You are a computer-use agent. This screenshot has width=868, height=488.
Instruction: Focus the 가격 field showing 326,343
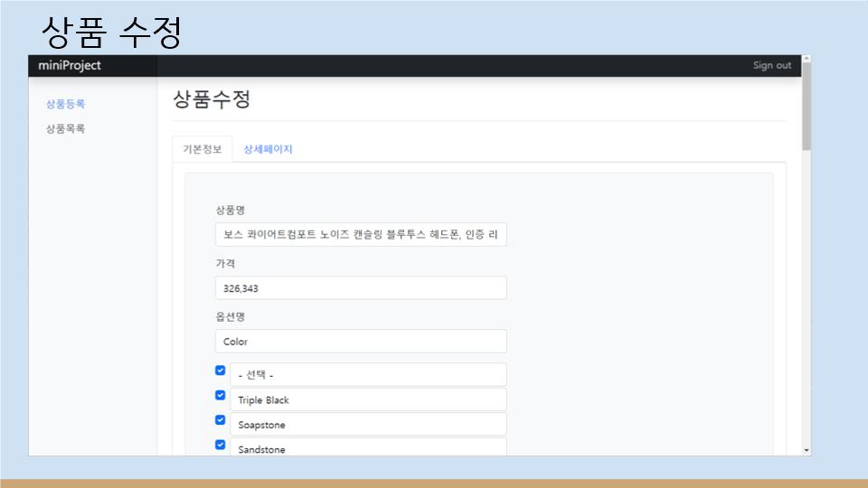tap(361, 287)
